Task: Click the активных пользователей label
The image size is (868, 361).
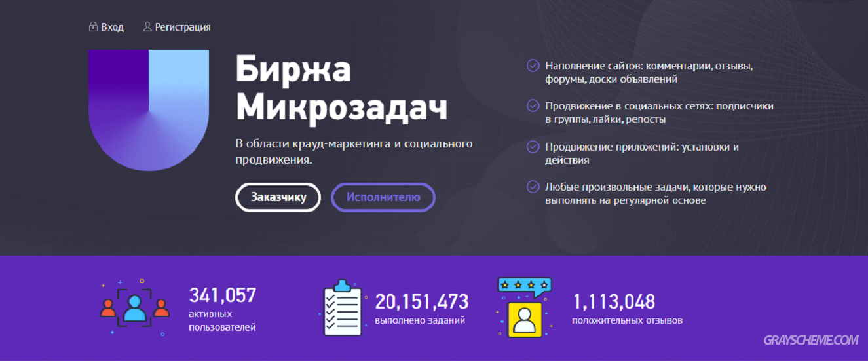Action: click(222, 320)
